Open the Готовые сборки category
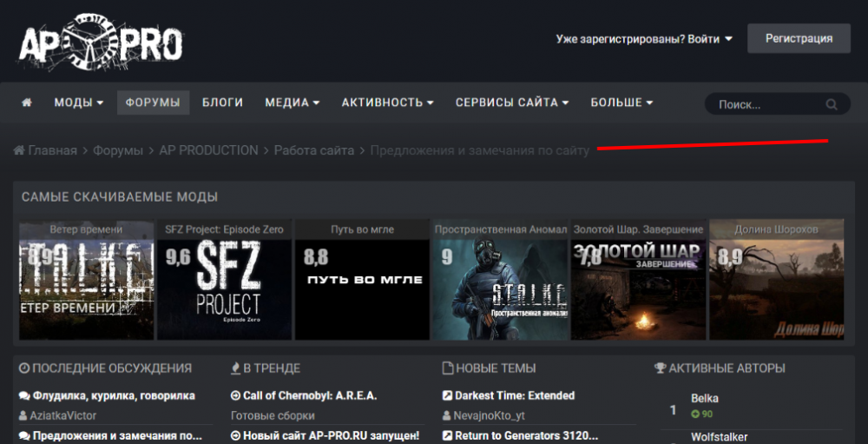This screenshot has height=444, width=868. coord(273,415)
